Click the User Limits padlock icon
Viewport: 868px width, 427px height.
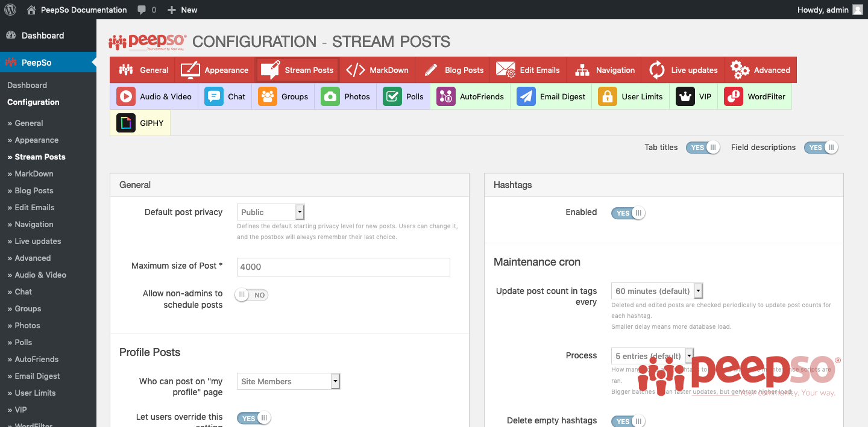[x=608, y=96]
